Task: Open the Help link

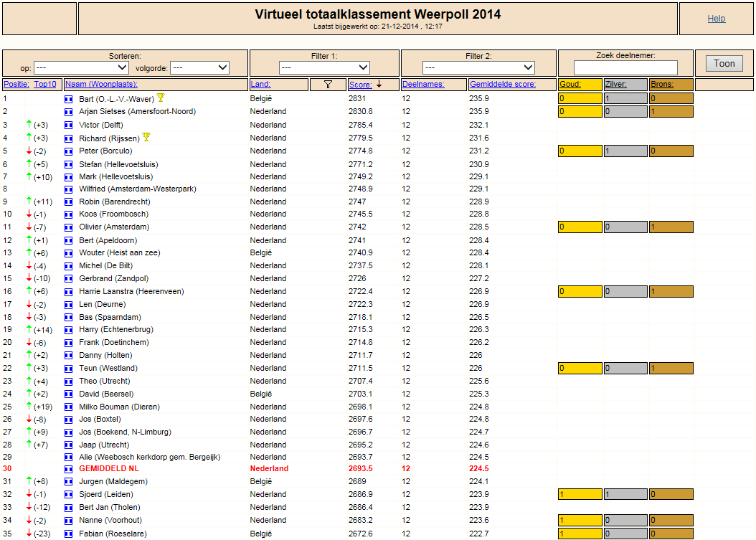Action: pos(716,19)
